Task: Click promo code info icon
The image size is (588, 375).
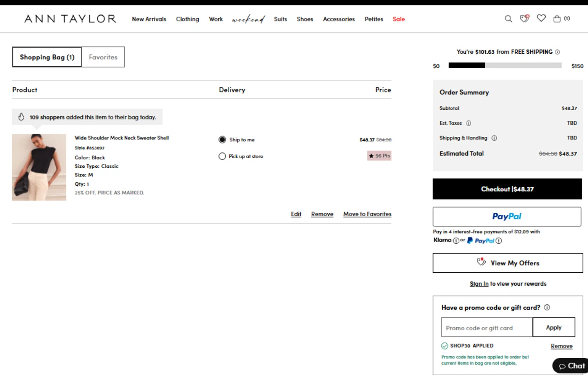Action: click(547, 308)
